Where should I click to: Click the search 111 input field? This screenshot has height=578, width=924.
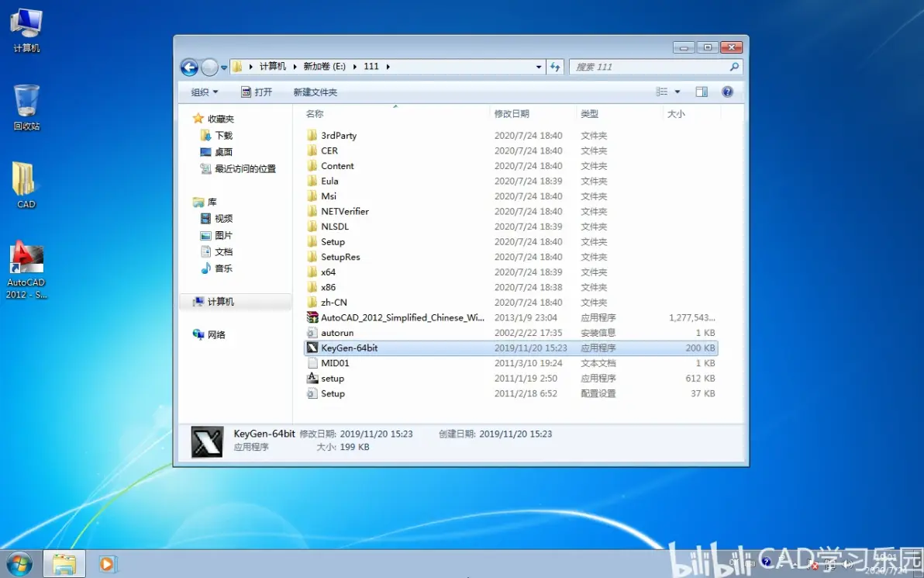[x=650, y=67]
